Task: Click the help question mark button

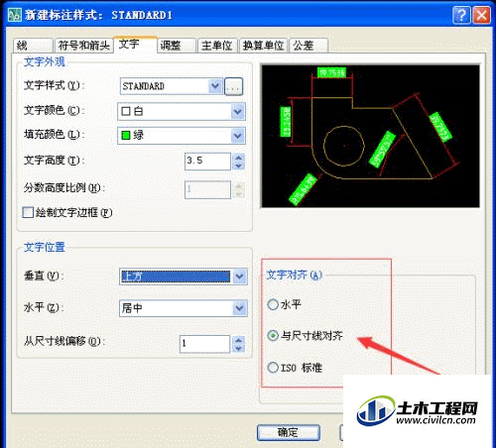Action: coord(461,15)
